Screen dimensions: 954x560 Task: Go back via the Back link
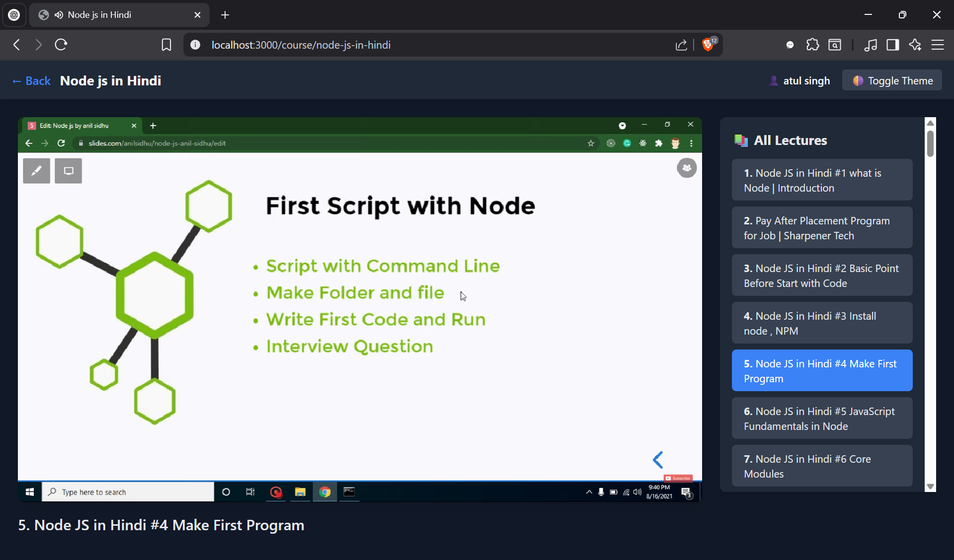(x=31, y=81)
